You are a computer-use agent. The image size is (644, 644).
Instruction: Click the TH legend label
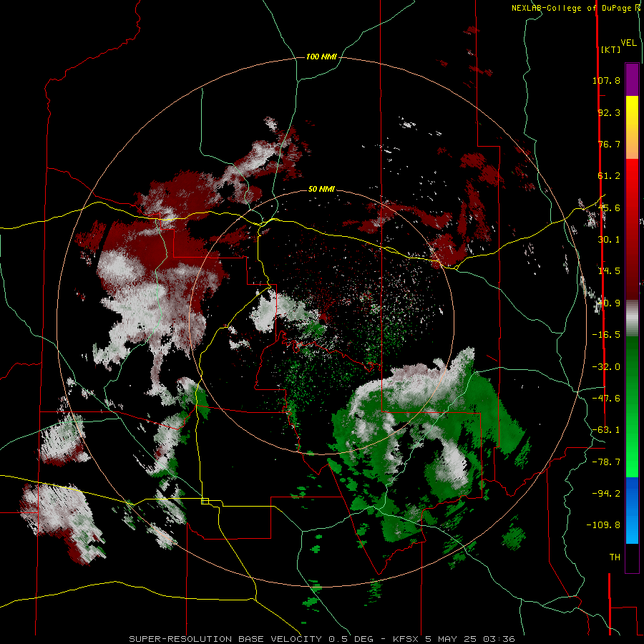[x=615, y=557]
